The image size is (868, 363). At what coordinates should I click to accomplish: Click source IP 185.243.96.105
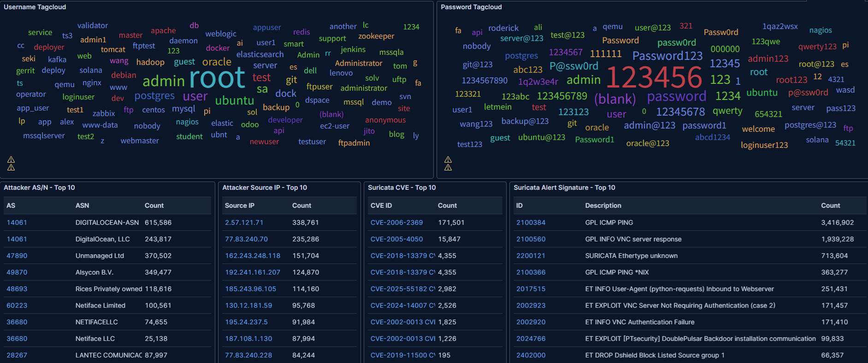click(250, 289)
